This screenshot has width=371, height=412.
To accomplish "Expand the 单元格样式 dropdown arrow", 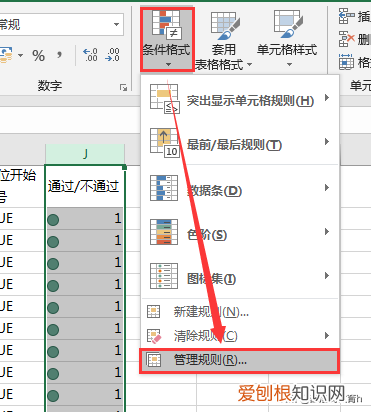I will (x=289, y=64).
